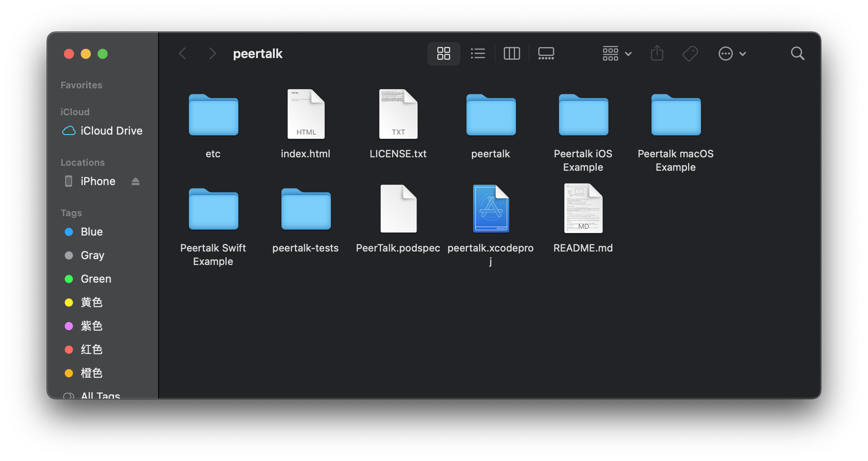
Task: Click the 'README.md' file name label
Action: tap(583, 248)
